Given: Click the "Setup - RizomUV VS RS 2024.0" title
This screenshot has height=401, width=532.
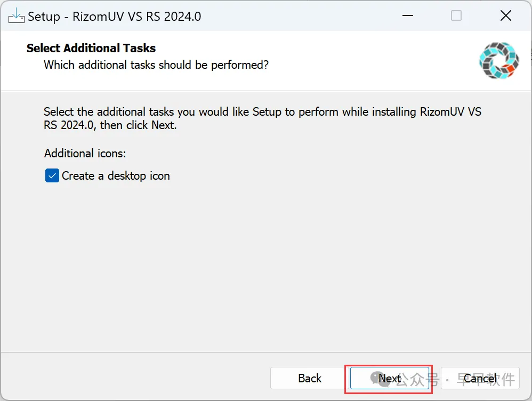Looking at the screenshot, I should point(114,17).
